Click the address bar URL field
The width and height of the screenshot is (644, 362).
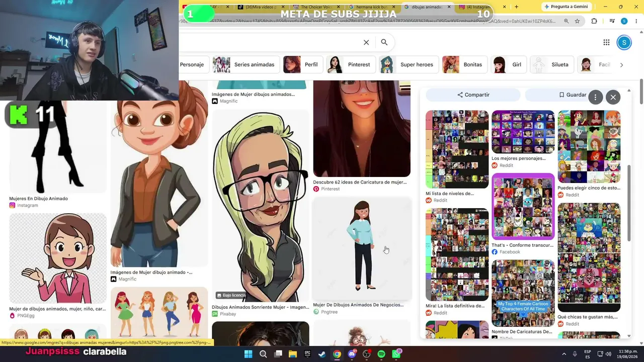coord(370,21)
